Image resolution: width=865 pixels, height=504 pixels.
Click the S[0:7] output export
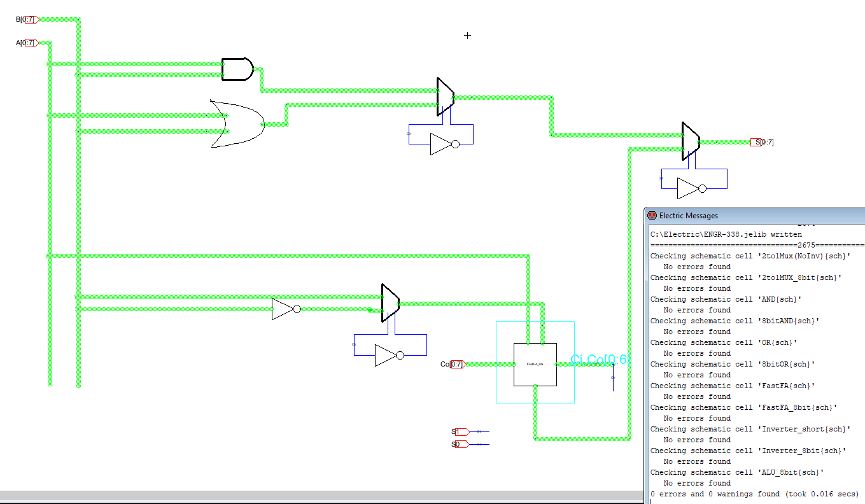762,142
